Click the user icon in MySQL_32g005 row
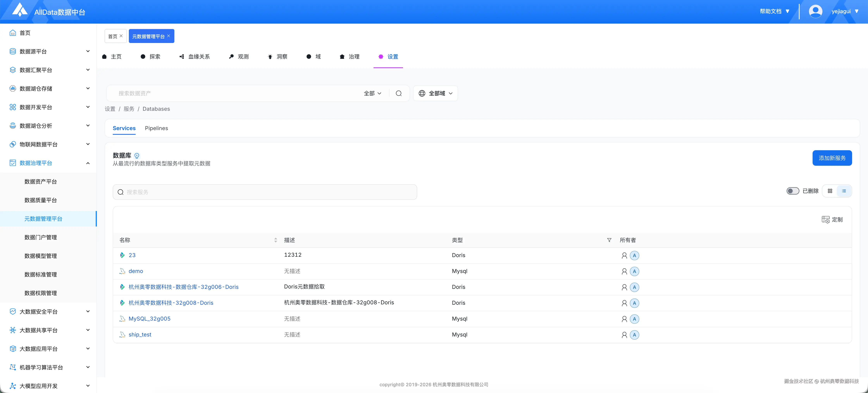The image size is (868, 393). point(624,319)
